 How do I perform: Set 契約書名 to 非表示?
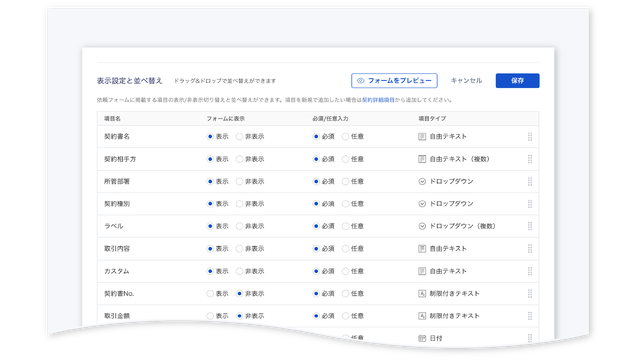(240, 137)
